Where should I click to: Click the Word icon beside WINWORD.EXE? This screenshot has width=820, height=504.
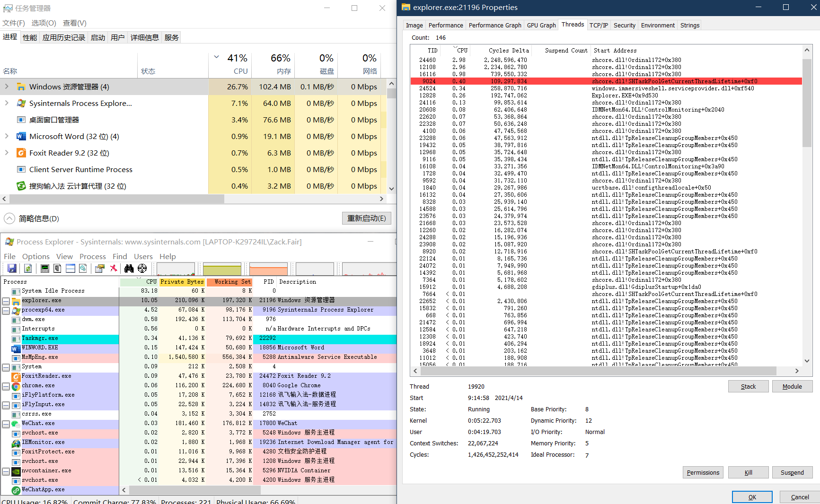[16, 348]
